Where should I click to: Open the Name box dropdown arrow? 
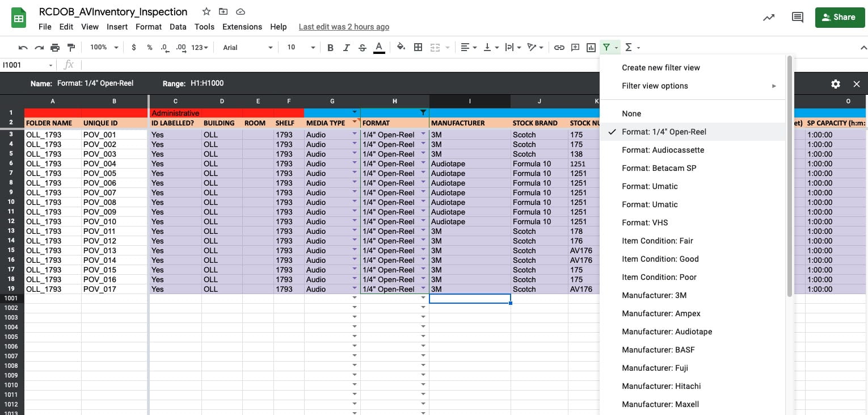50,65
